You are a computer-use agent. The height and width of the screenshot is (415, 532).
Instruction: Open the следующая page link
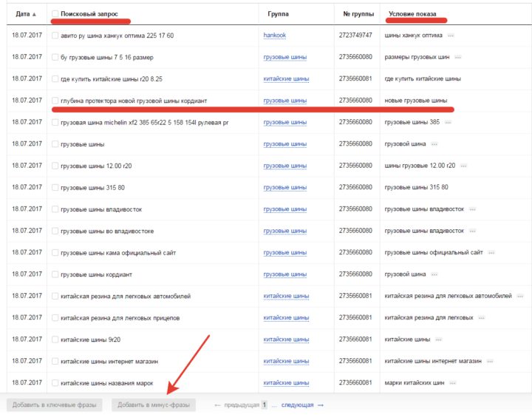[297, 405]
